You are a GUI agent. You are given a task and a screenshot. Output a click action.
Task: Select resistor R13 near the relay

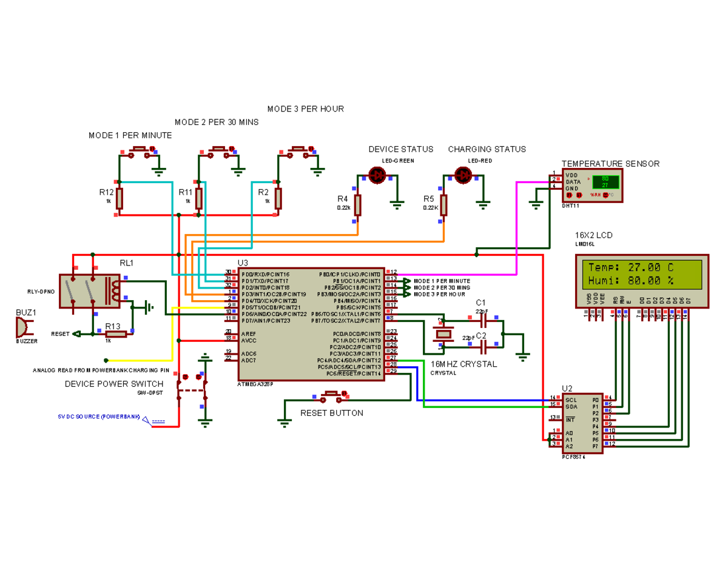click(115, 333)
